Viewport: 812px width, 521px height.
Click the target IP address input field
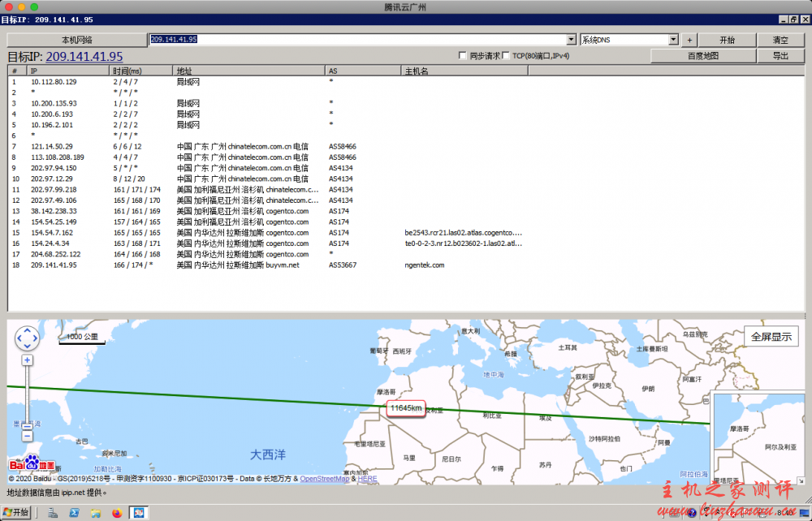(x=357, y=39)
